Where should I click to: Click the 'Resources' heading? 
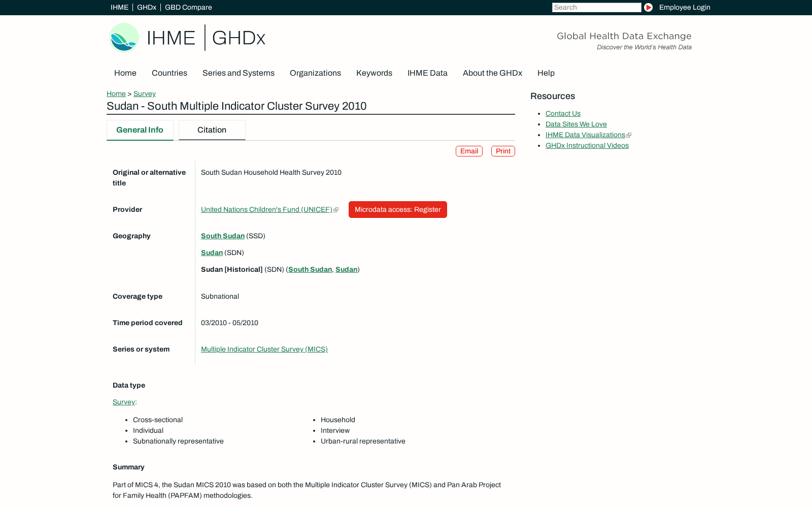pos(553,97)
